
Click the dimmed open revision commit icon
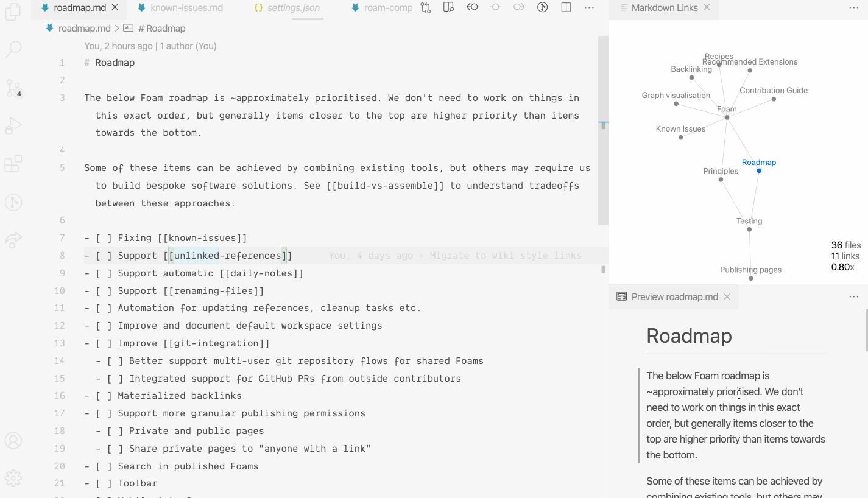495,8
